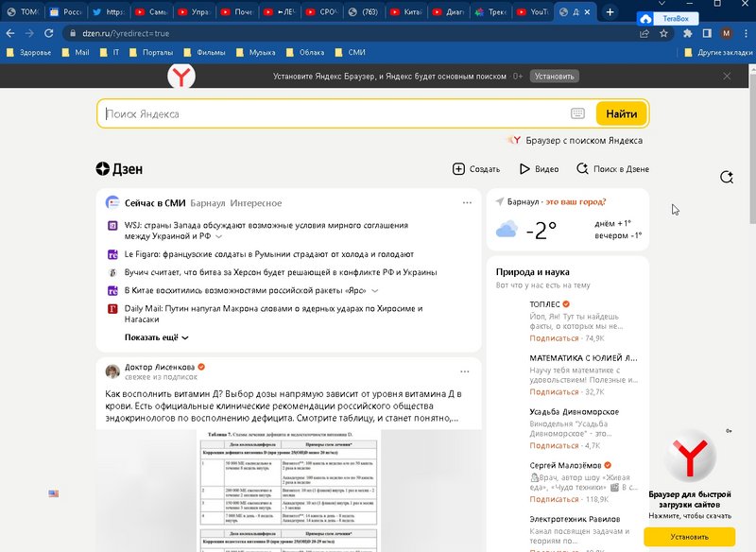Click the Дзен logo
The image size is (756, 552).
pyautogui.click(x=119, y=169)
